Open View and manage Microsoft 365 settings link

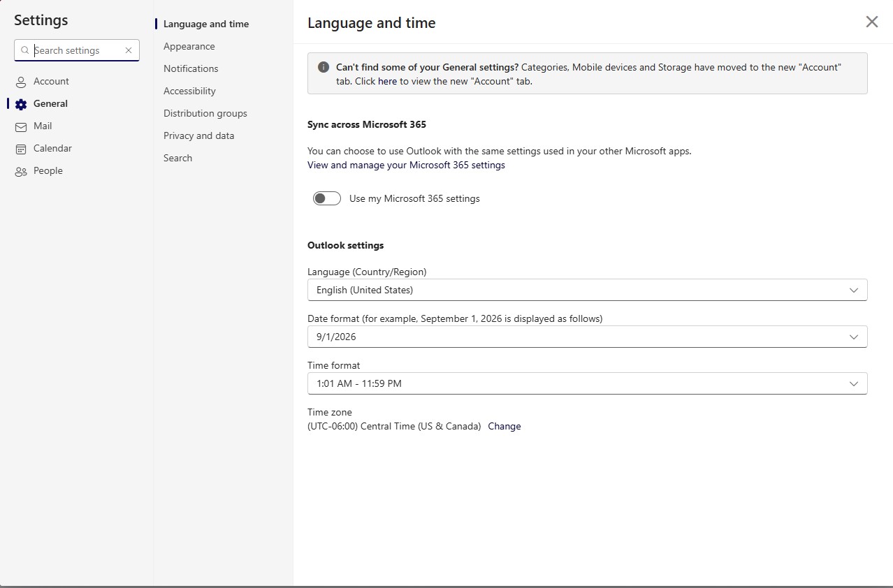(406, 165)
